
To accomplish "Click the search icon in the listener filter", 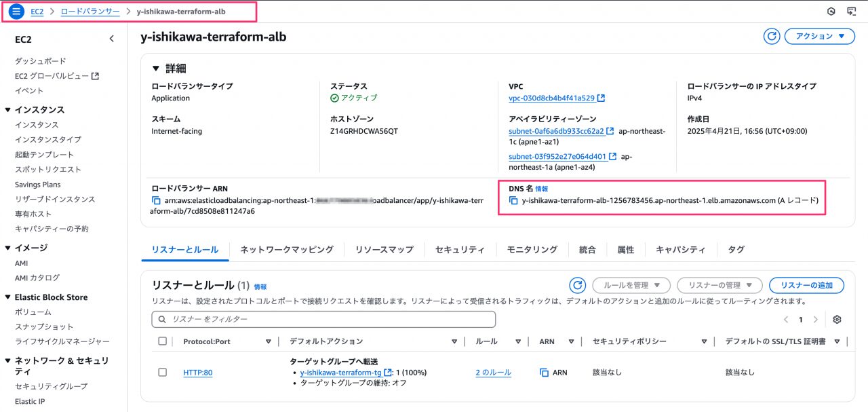I will (163, 319).
